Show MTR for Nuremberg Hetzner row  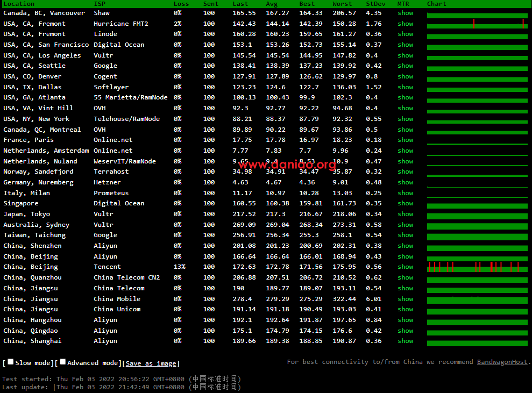(x=406, y=182)
